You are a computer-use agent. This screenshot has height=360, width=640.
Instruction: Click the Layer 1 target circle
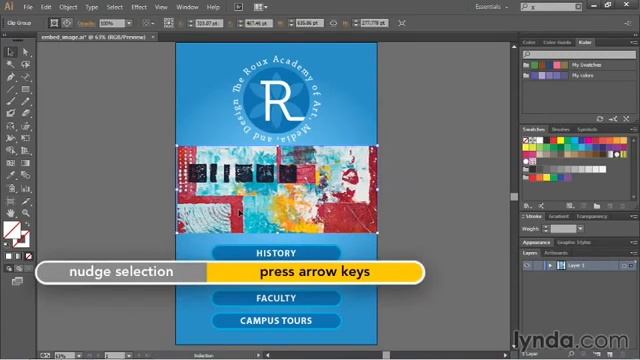coord(624,266)
